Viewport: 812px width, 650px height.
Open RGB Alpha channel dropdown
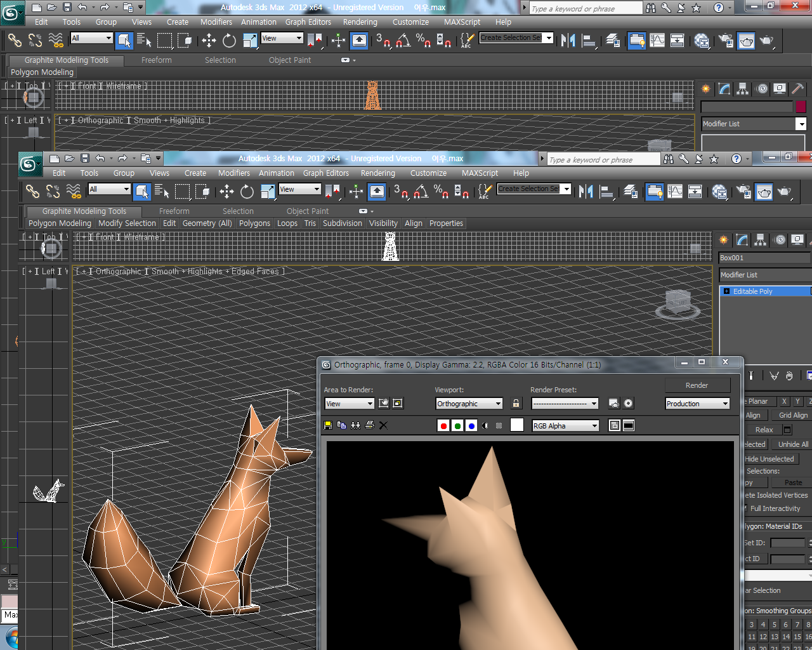click(x=565, y=426)
